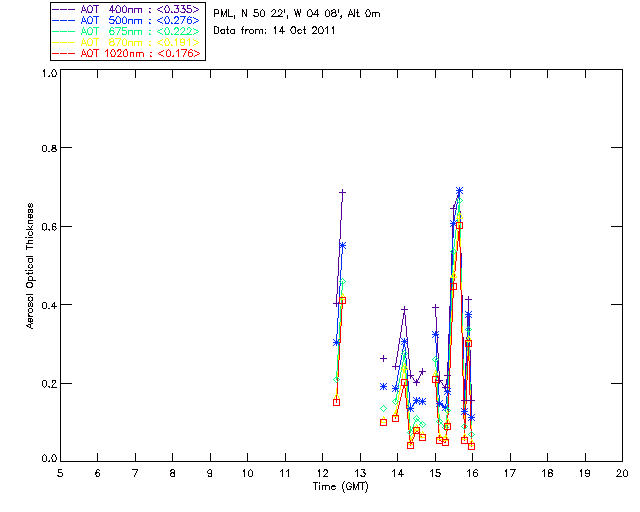The height and width of the screenshot is (512, 640).
Task: Click the AOT 870nm legend entry
Action: click(x=127, y=42)
